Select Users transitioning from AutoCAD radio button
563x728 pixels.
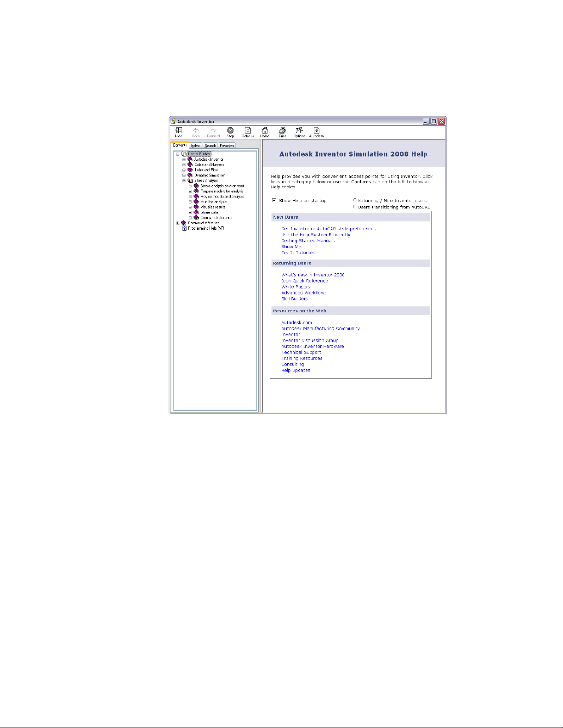click(354, 207)
